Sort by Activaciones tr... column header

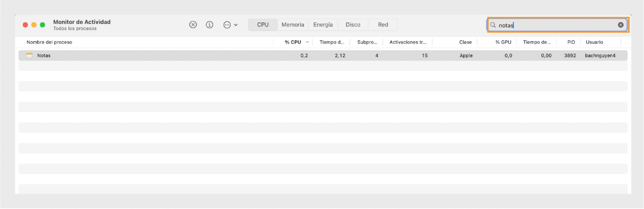(408, 42)
